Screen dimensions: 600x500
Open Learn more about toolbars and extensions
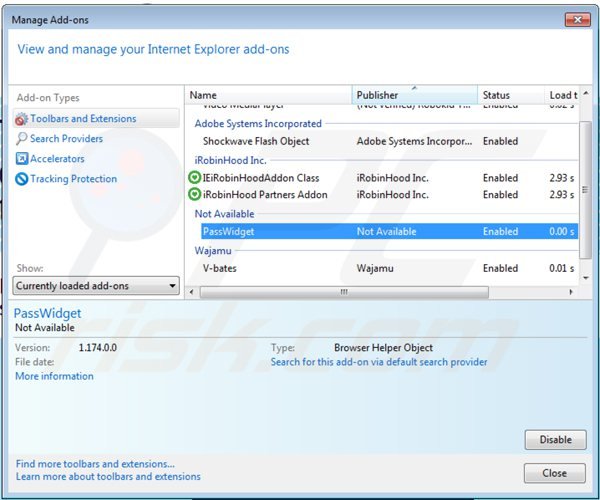point(108,476)
